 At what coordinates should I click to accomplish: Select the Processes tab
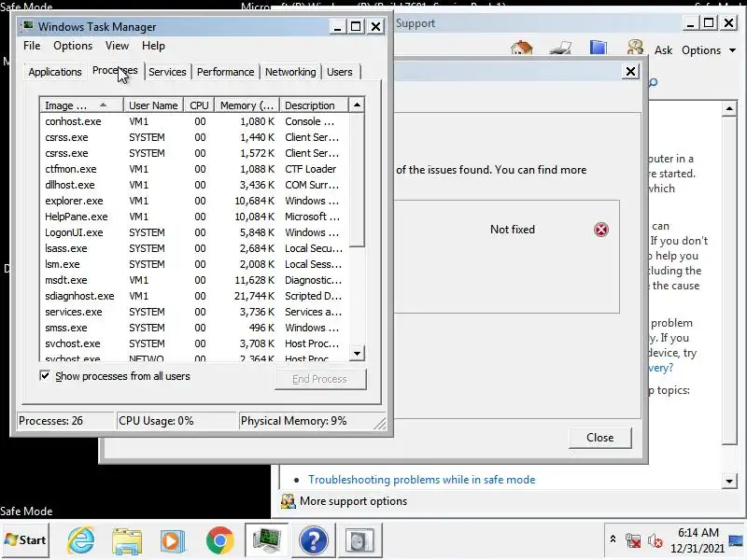115,71
